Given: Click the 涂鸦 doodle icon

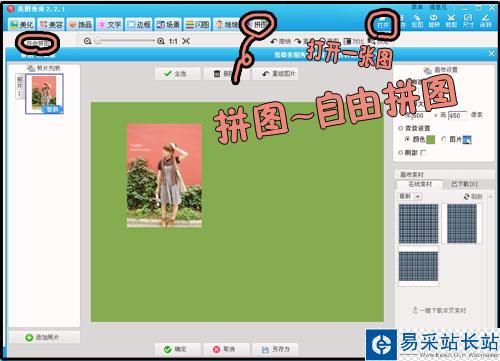Looking at the screenshot, I should click(x=485, y=21).
